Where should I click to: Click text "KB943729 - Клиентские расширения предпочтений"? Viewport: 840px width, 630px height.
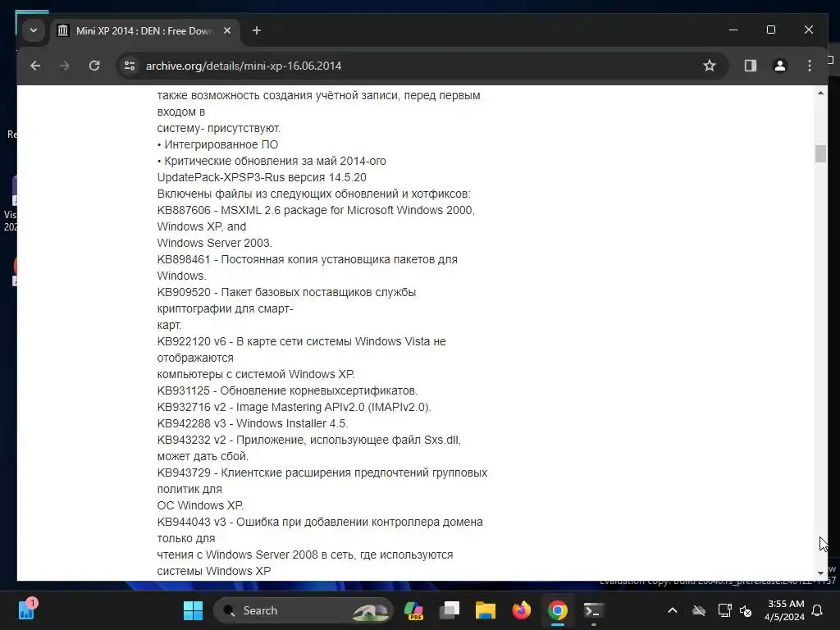pos(293,472)
